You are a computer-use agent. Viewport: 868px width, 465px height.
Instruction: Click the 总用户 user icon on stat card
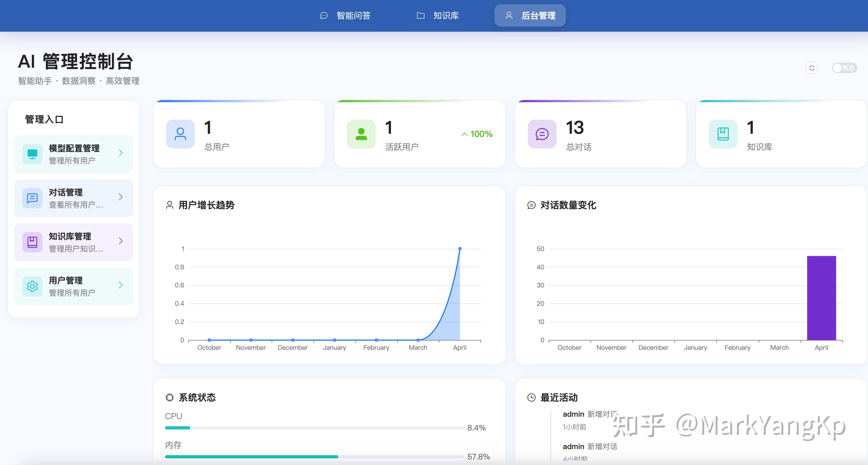coord(180,134)
